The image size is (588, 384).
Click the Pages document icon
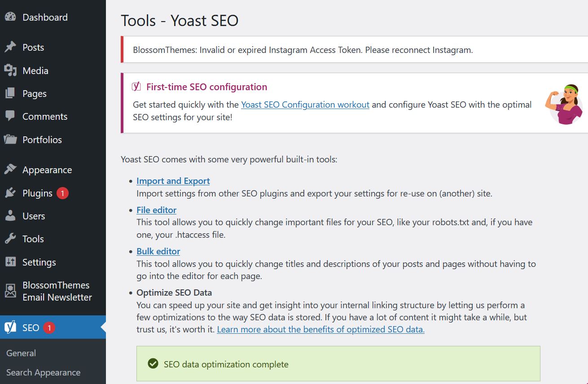coord(10,93)
